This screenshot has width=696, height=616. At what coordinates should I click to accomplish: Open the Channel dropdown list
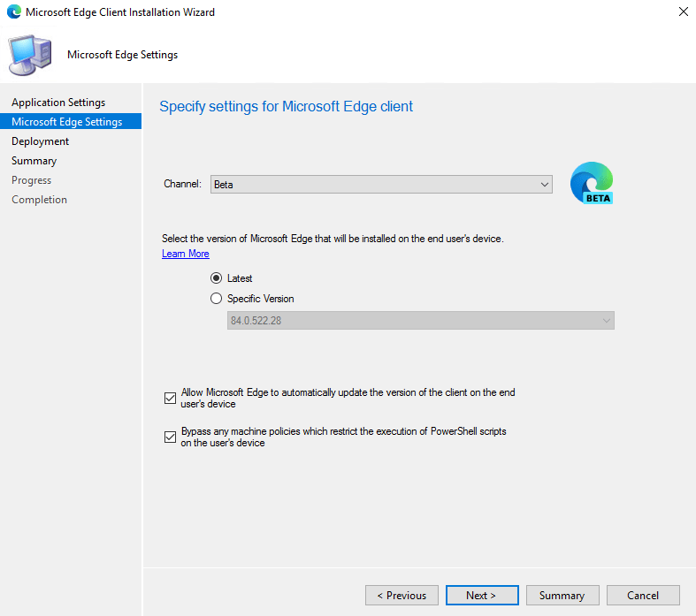click(381, 185)
